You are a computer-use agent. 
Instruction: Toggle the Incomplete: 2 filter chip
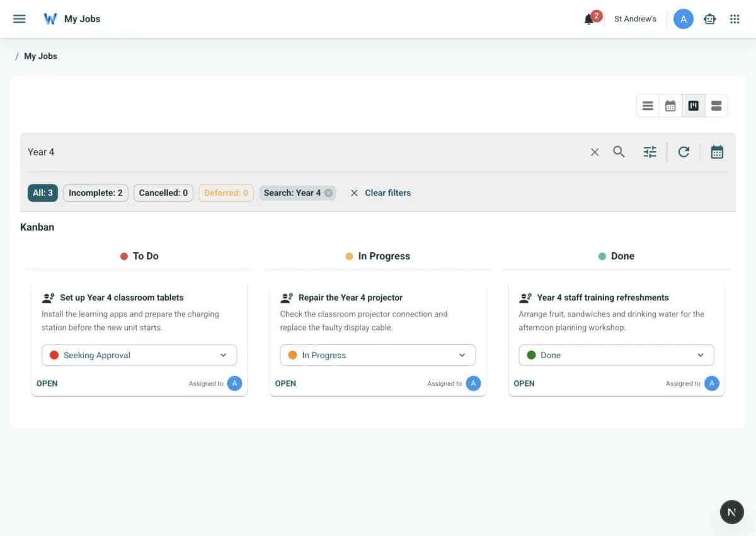[96, 193]
